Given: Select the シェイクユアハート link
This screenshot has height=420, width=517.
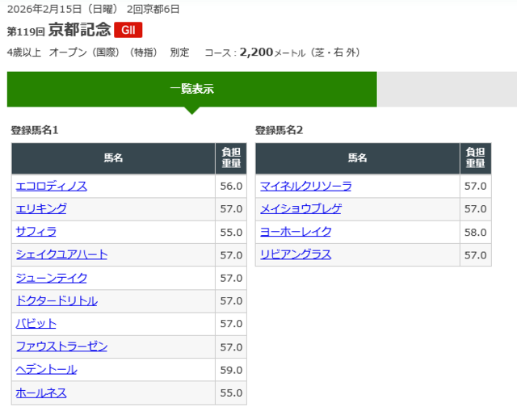Looking at the screenshot, I should pos(61,254).
